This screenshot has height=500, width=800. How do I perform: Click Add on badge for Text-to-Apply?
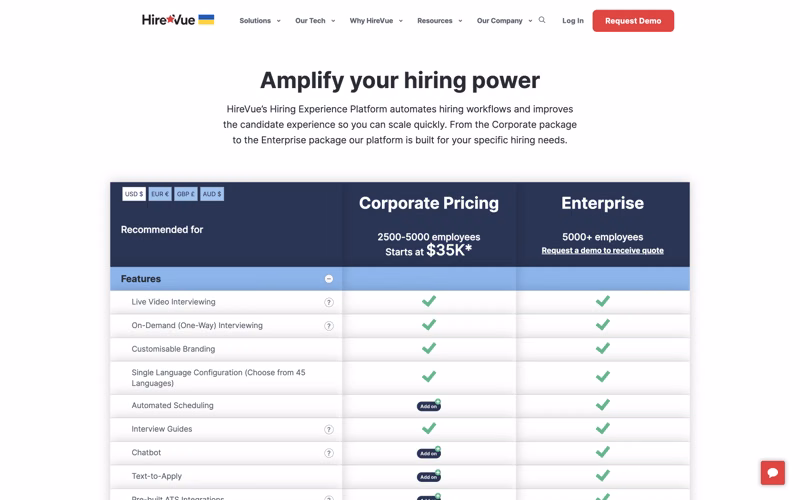(x=429, y=477)
